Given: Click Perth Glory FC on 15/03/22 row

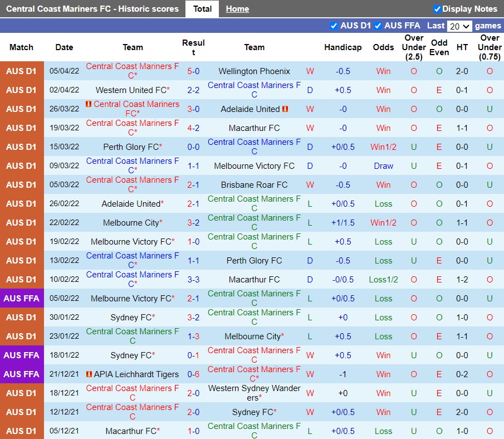Looking at the screenshot, I should pyautogui.click(x=131, y=147).
